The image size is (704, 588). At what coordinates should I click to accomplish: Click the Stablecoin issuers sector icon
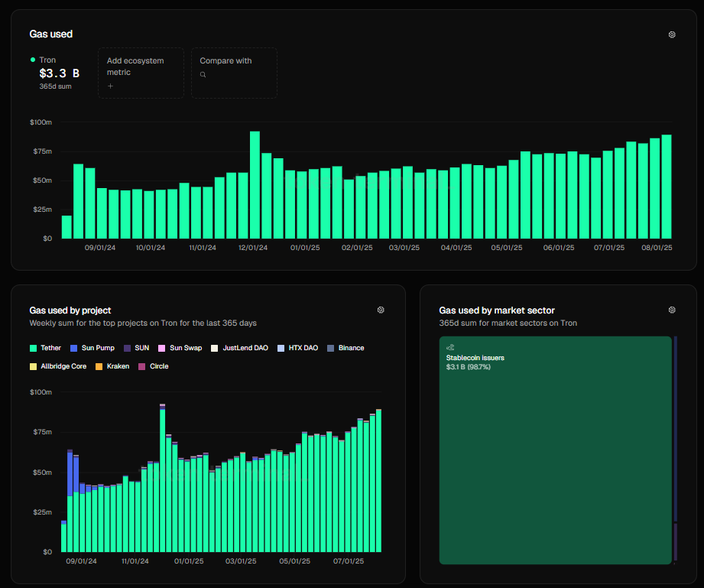[450, 347]
